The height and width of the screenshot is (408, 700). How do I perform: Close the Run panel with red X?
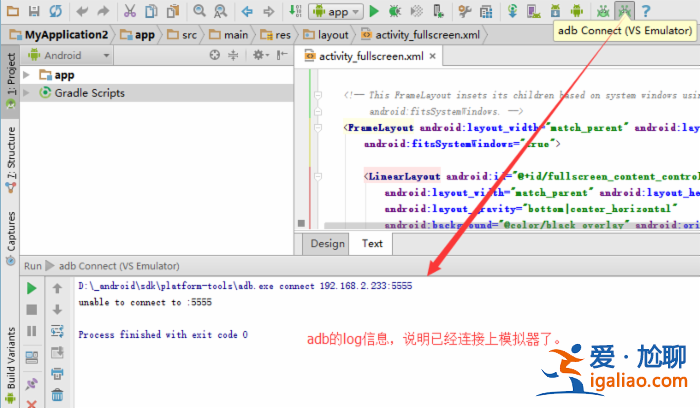(31, 404)
